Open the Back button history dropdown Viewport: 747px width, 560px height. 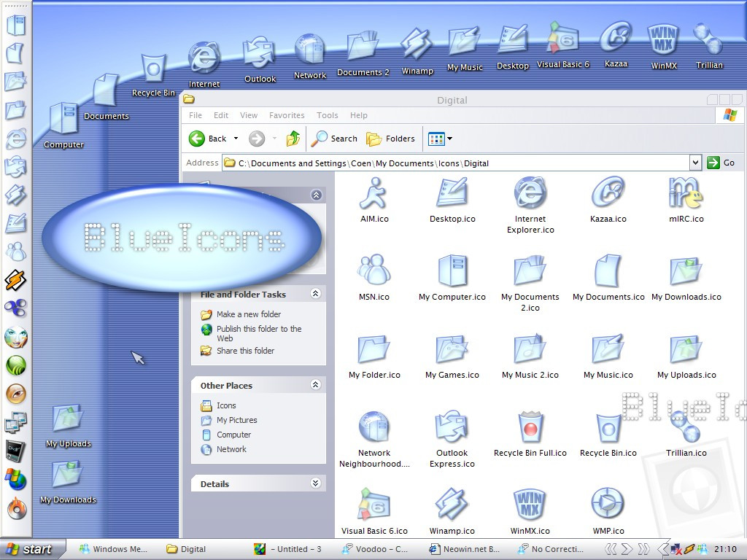(x=236, y=139)
